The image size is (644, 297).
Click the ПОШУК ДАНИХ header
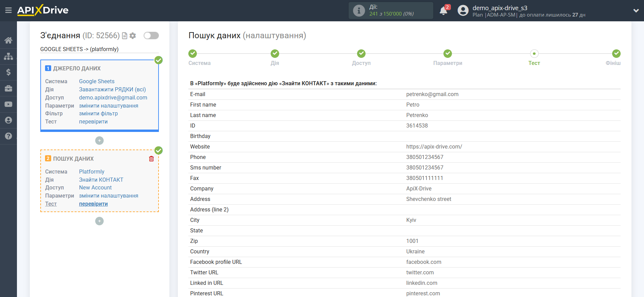pyautogui.click(x=73, y=159)
